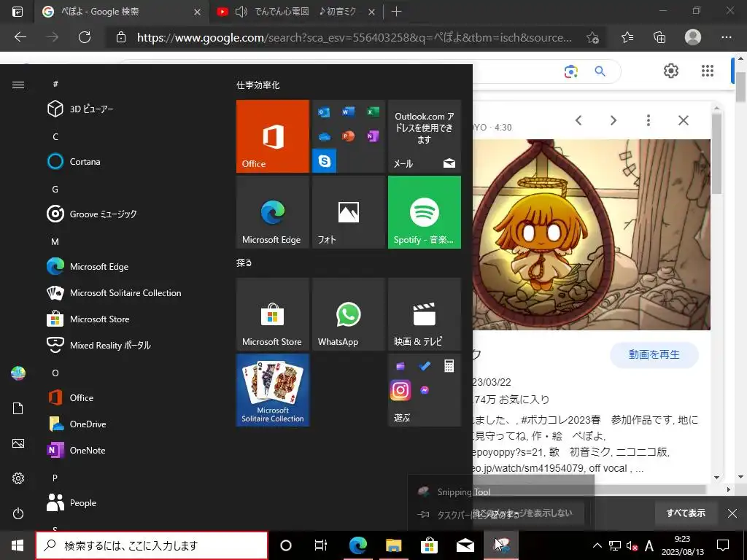Screen dimensions: 747x560
Task: Open a new browser tab
Action: [x=396, y=12]
